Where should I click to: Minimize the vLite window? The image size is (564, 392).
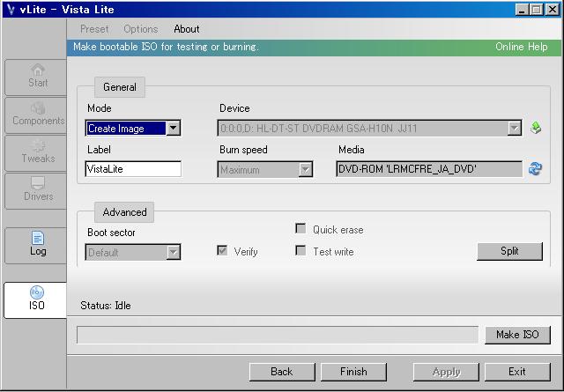[x=522, y=10]
